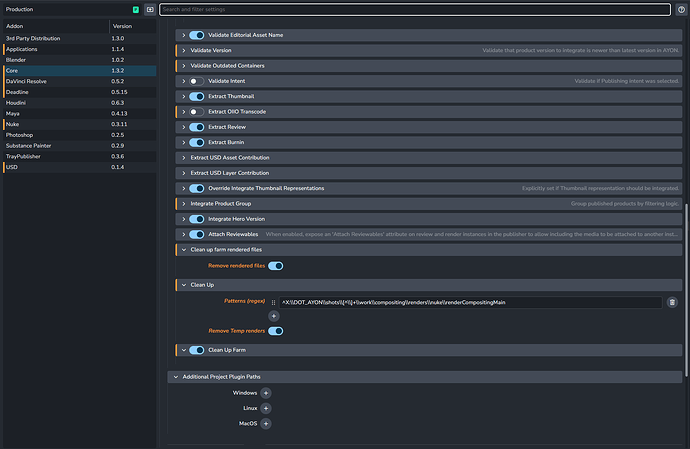
Task: Turn on Extract OIIO Transcode
Action: click(x=197, y=111)
